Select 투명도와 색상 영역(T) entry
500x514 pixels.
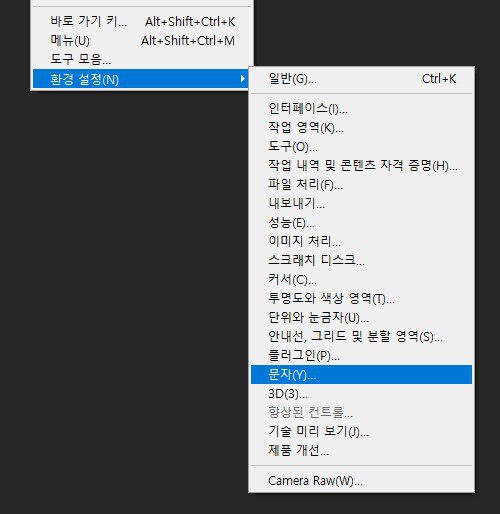point(361,298)
